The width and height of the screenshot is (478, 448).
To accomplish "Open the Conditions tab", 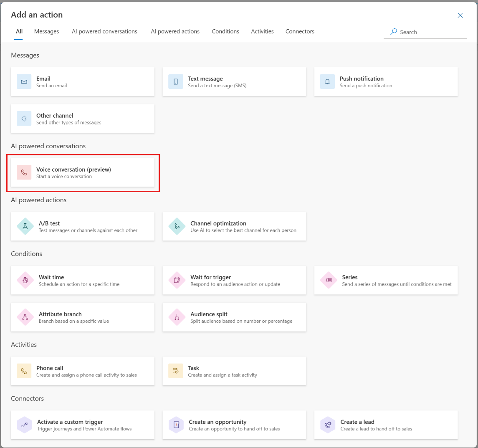I will 225,31.
